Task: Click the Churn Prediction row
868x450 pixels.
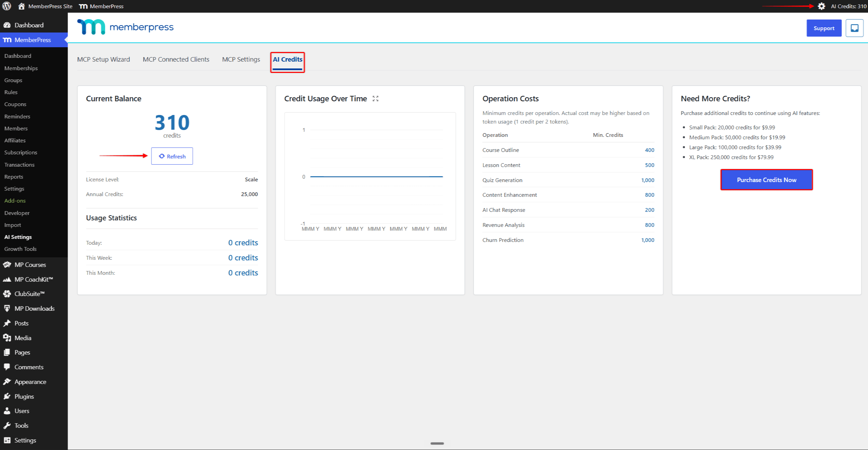Action: click(568, 240)
